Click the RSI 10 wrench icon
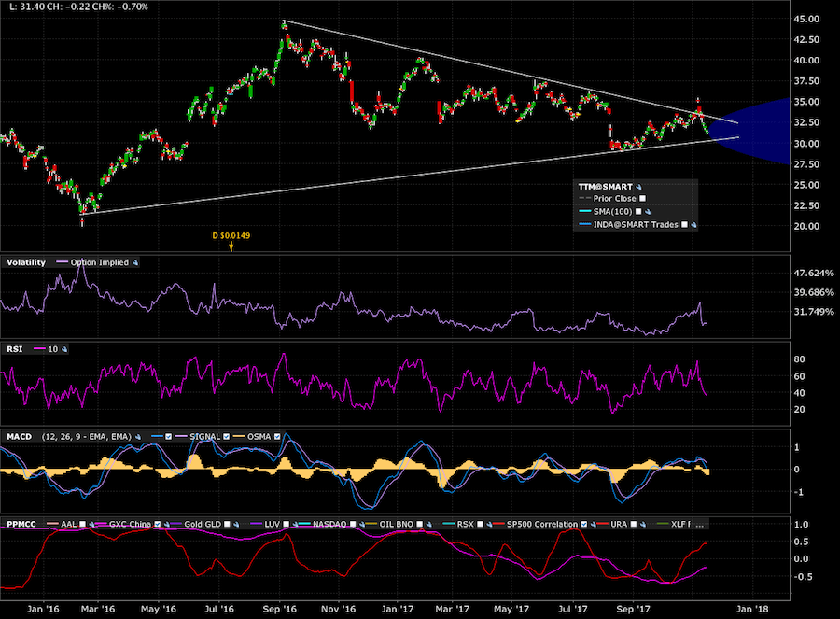Screen dimensions: 840x619 coord(64,348)
